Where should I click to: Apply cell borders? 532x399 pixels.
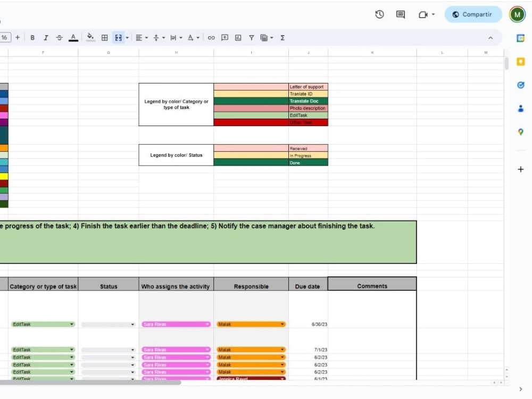coord(104,37)
